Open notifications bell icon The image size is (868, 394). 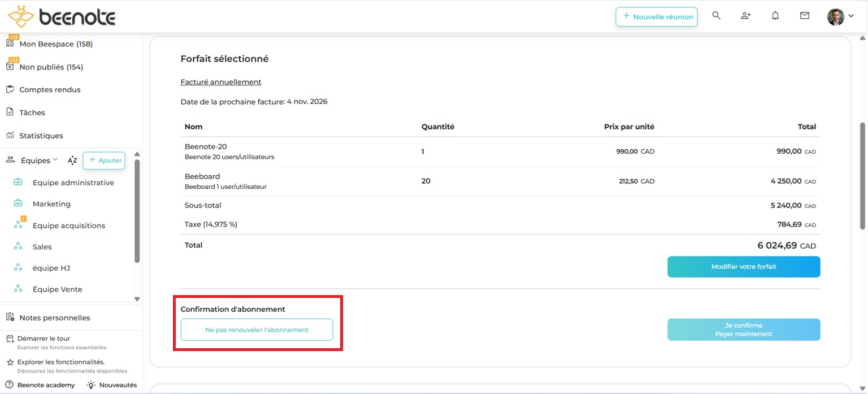click(775, 16)
